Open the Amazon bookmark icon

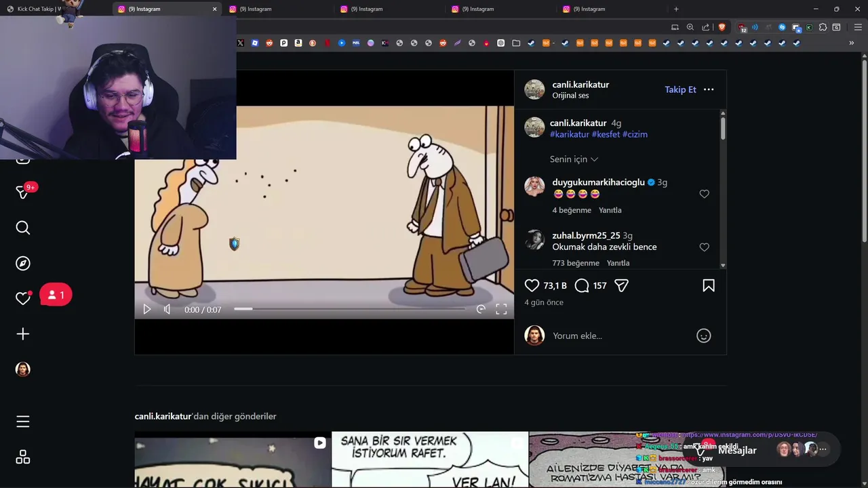298,43
